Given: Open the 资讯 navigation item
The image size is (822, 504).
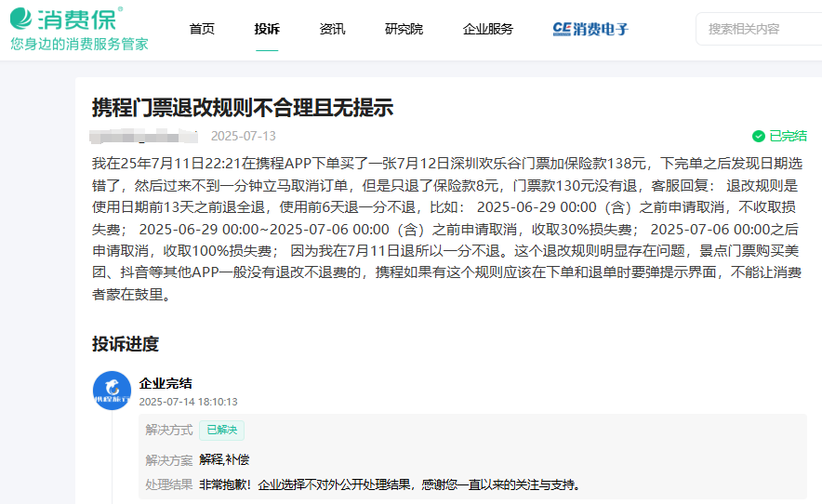Looking at the screenshot, I should click(x=332, y=29).
